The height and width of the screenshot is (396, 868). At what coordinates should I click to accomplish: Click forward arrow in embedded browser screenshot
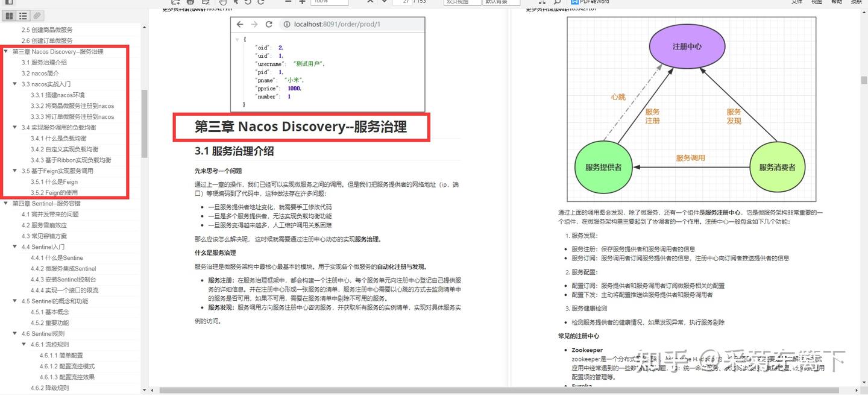pyautogui.click(x=254, y=25)
